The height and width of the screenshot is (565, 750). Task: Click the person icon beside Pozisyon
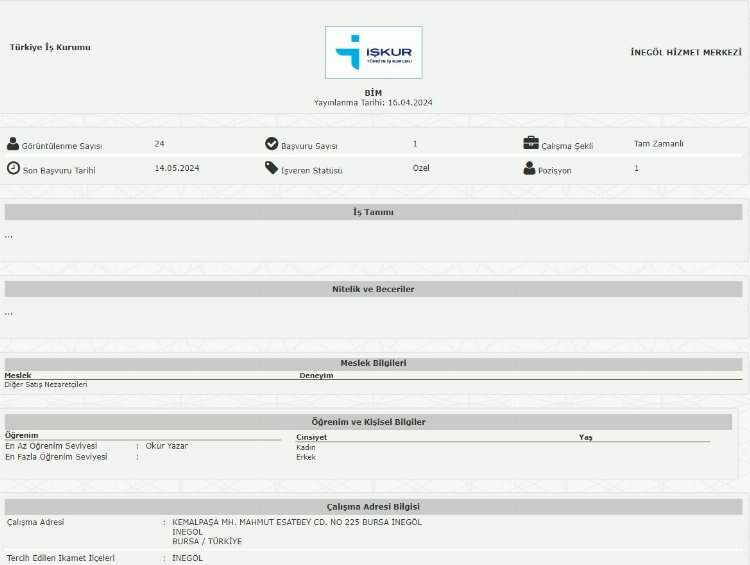530,168
